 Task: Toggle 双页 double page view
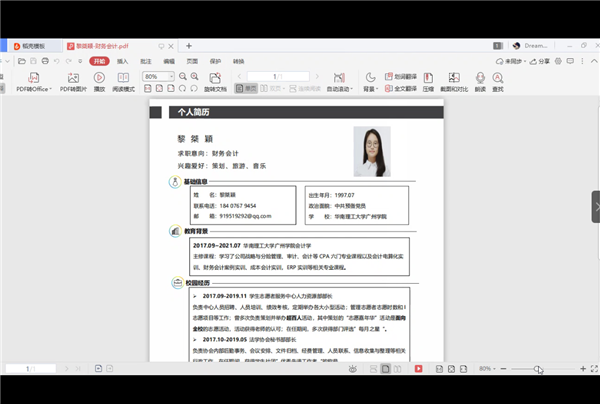(x=271, y=89)
